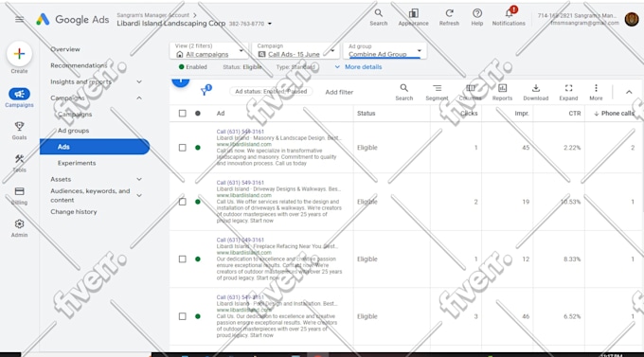Open the Ad group Combine dropdown
Viewport: 644px width, 357px height.
click(x=385, y=50)
